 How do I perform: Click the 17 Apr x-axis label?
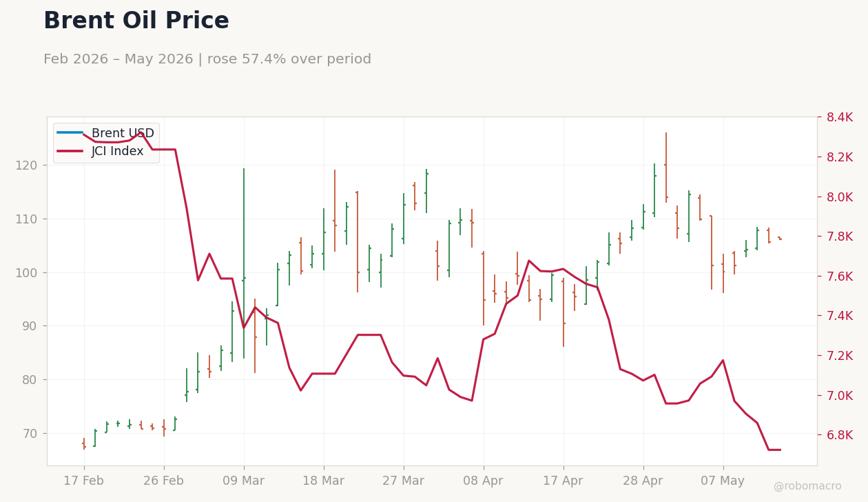(x=564, y=481)
